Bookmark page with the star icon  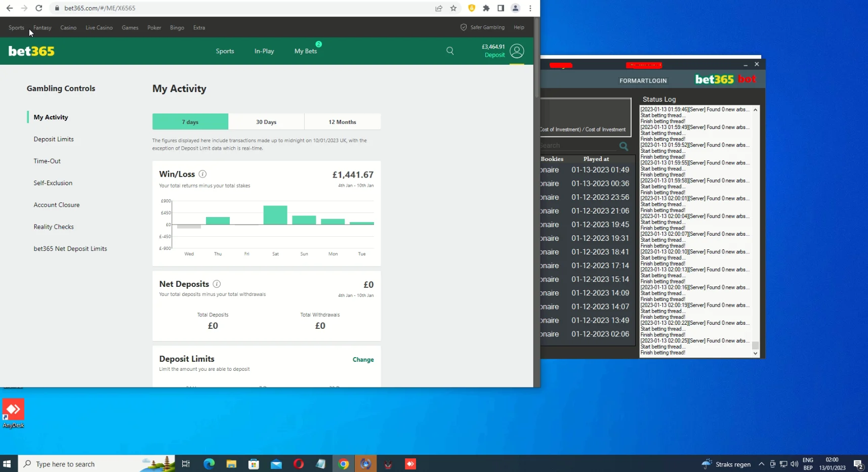pyautogui.click(x=453, y=8)
